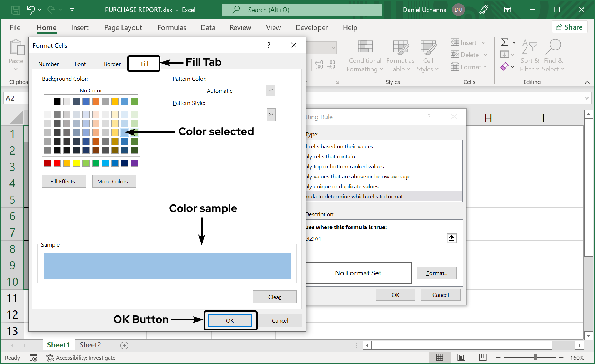The height and width of the screenshot is (364, 595).
Task: Switch to the Border tab in Format Cells
Action: coord(112,64)
